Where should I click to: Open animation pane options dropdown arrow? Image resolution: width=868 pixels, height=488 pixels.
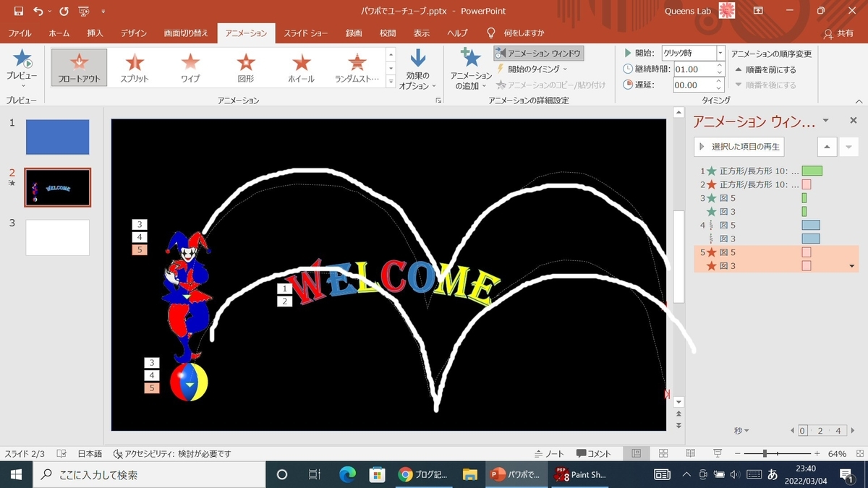point(826,121)
